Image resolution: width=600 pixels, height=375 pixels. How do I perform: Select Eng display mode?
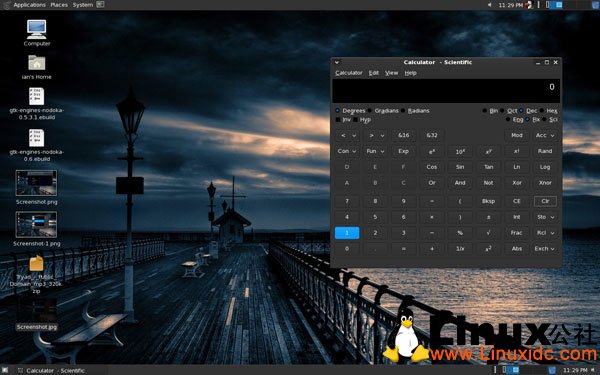pos(514,119)
